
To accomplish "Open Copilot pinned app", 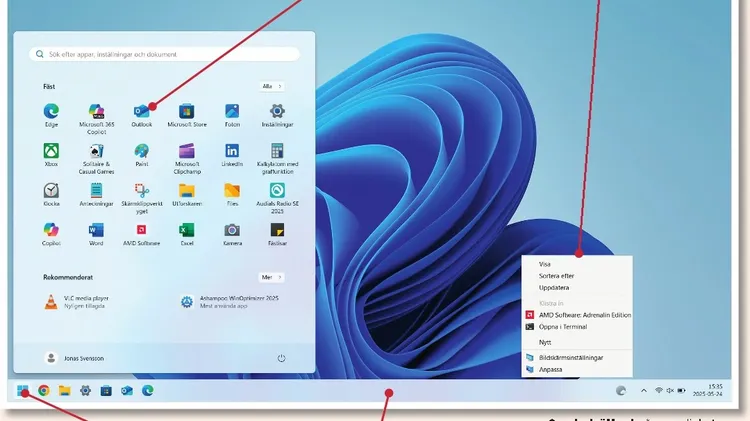I will [x=51, y=234].
